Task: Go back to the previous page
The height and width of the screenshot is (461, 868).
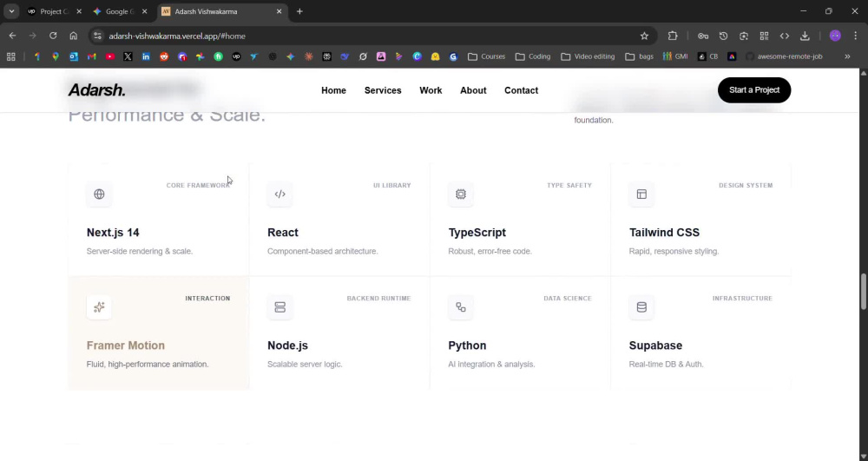Action: tap(12, 36)
